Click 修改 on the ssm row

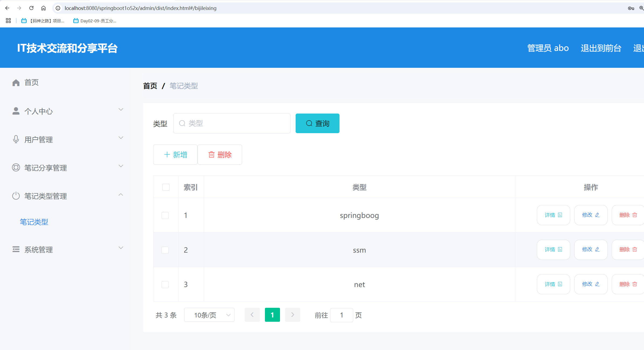[x=590, y=249]
